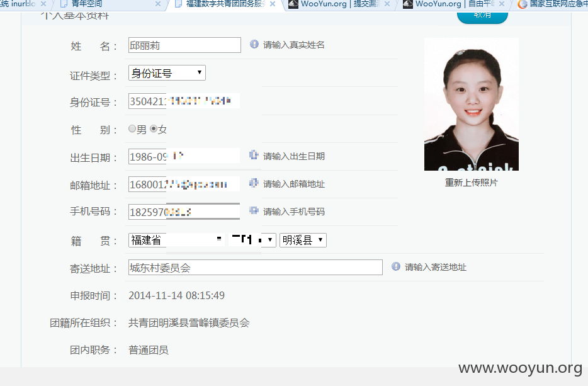Click the info icon beside 请输入寄送地址
This screenshot has width=588, height=386.
(x=396, y=266)
